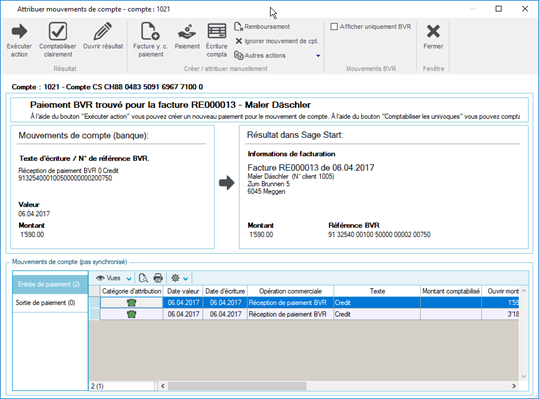Click green phone icon in second row
Image resolution: width=539 pixels, height=399 pixels.
point(131,314)
